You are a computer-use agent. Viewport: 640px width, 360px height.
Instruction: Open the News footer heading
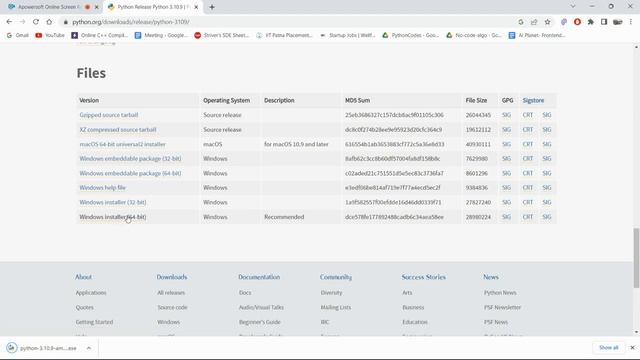491,277
